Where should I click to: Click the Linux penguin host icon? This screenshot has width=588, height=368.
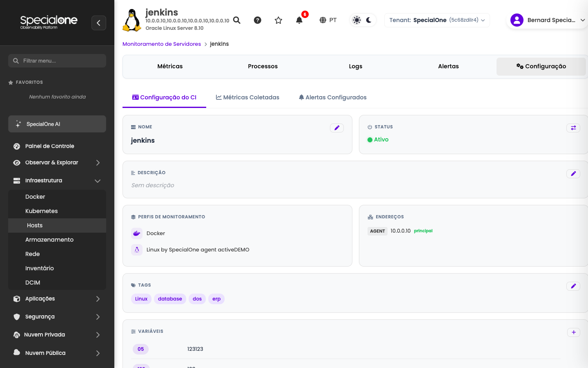(132, 20)
